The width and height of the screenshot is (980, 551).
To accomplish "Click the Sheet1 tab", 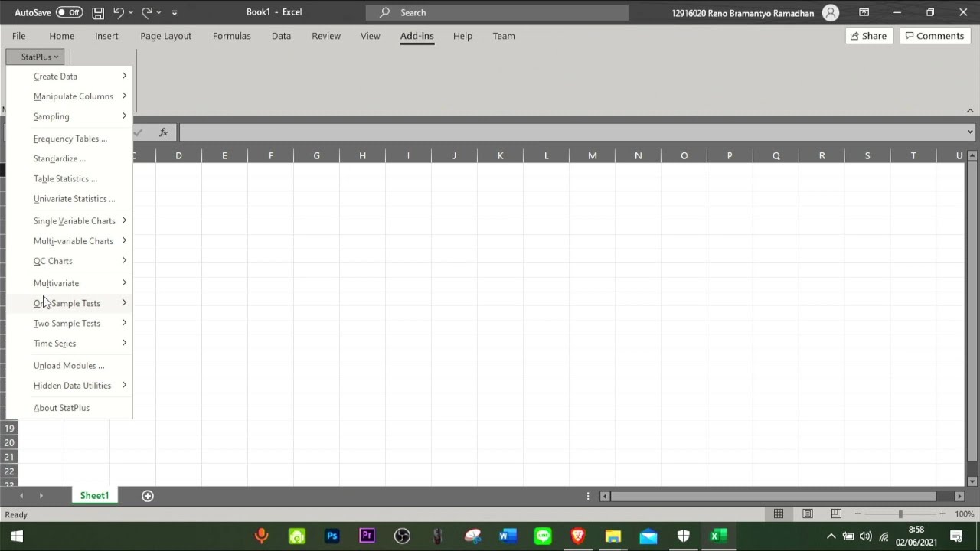I will pos(95,496).
